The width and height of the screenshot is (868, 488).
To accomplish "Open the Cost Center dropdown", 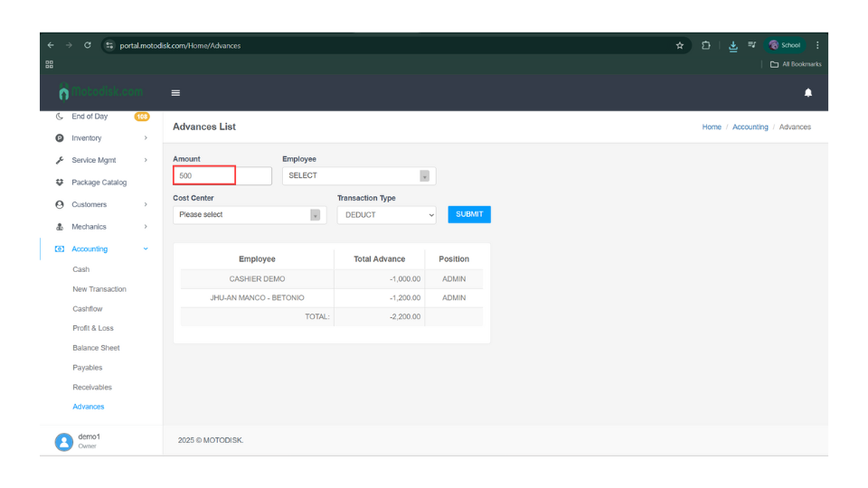I will tap(250, 215).
